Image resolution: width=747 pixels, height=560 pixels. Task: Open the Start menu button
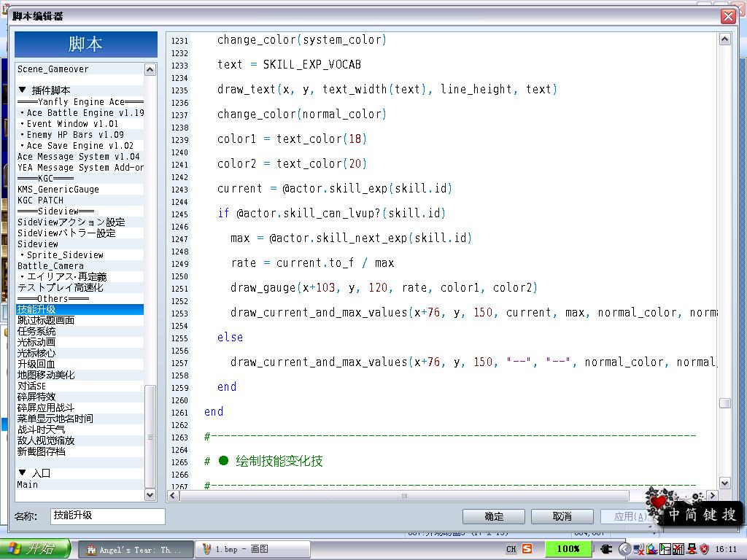click(35, 548)
